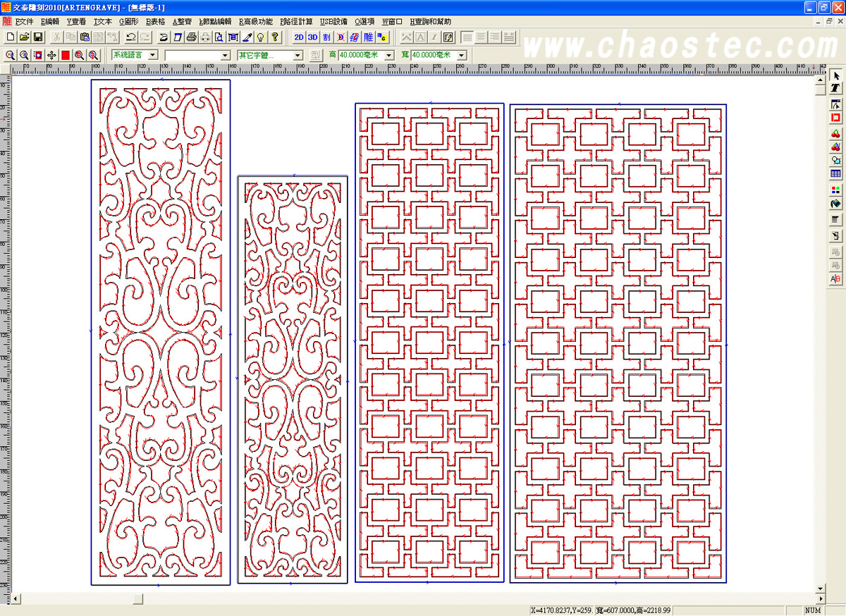
Task: Click the horizontal scrollbar thumb
Action: pyautogui.click(x=138, y=599)
